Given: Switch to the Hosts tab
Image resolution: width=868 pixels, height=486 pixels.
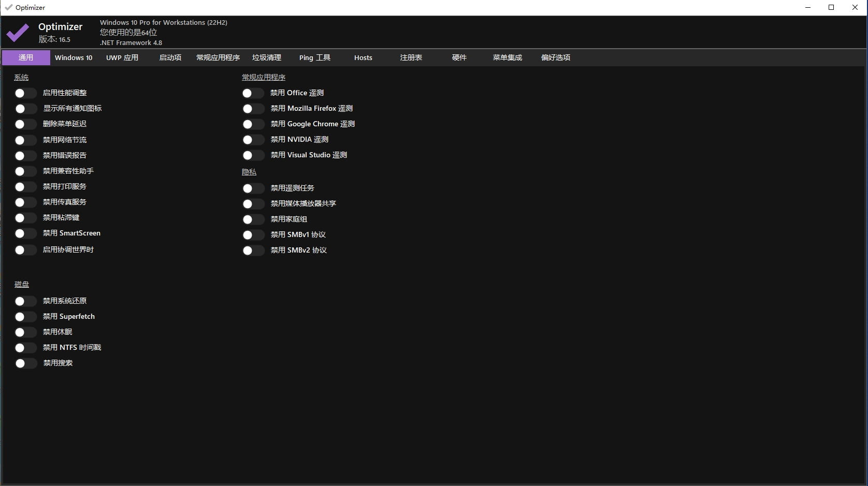Looking at the screenshot, I should [363, 57].
